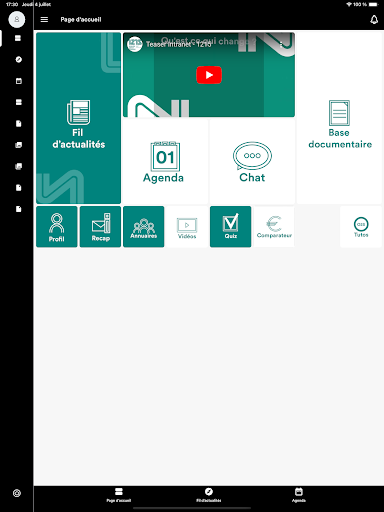Open the YouTube video three-dot options

click(281, 44)
